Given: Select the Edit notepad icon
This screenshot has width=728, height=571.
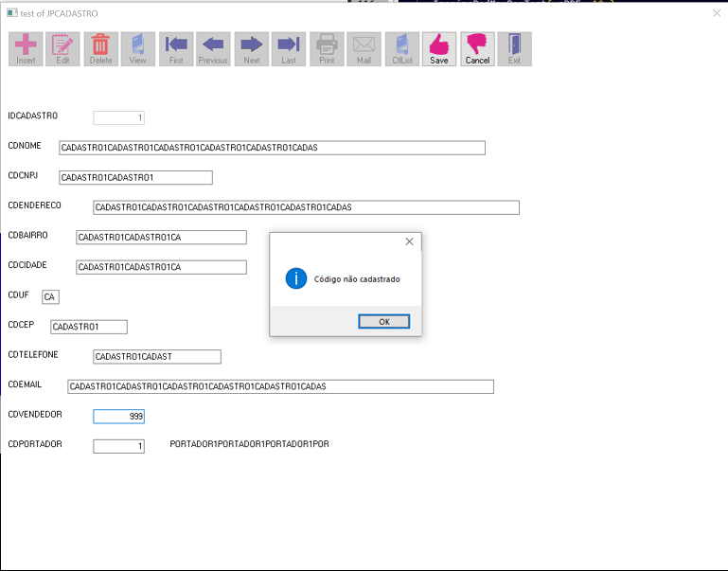Looking at the screenshot, I should 62,48.
